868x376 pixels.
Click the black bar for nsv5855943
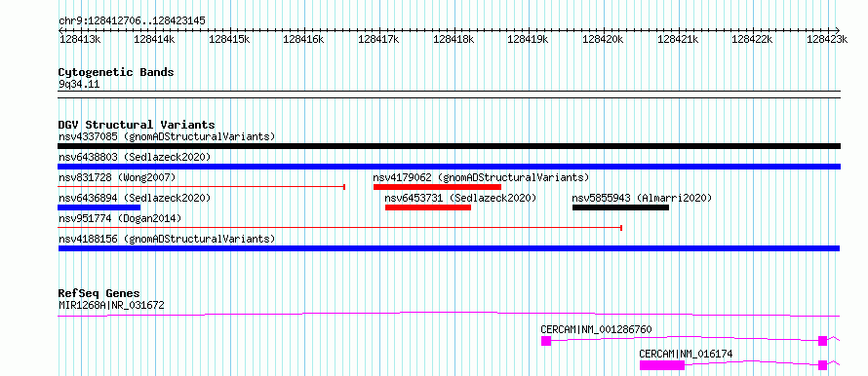(620, 207)
